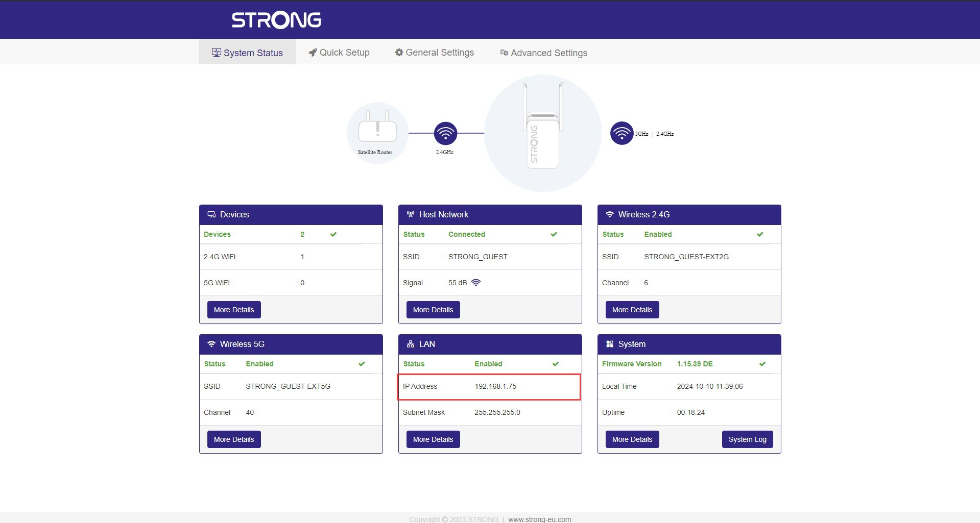This screenshot has width=980, height=523.
Task: Open More Details in the Devices panel
Action: coord(234,310)
